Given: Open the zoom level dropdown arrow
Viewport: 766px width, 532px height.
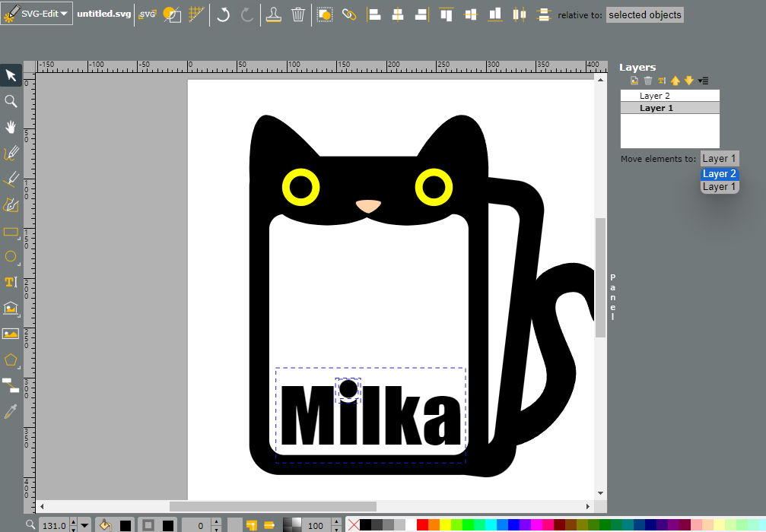Looking at the screenshot, I should point(84,525).
